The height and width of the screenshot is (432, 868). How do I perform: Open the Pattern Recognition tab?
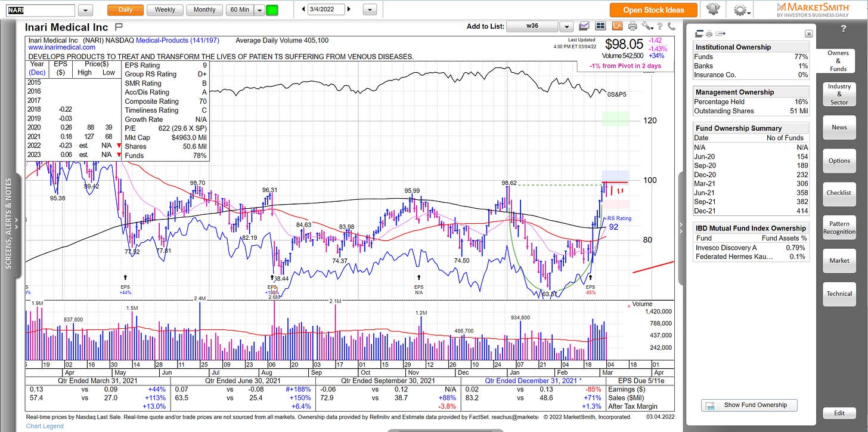(839, 227)
